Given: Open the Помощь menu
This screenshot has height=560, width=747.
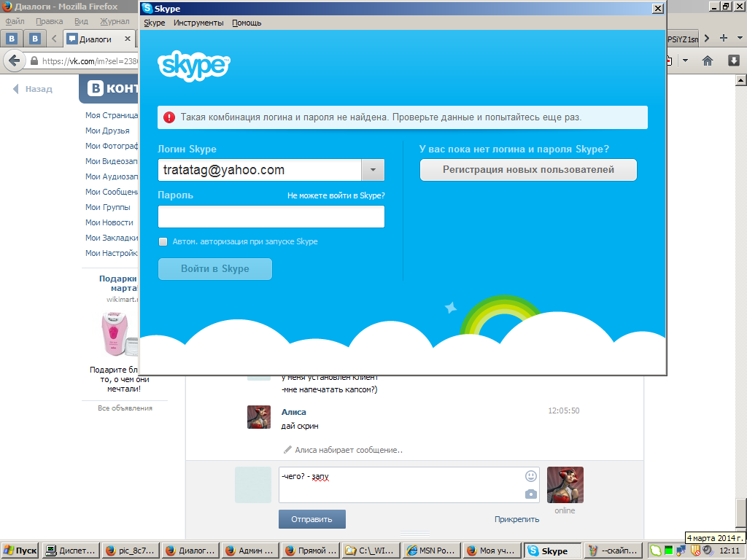Looking at the screenshot, I should [247, 23].
